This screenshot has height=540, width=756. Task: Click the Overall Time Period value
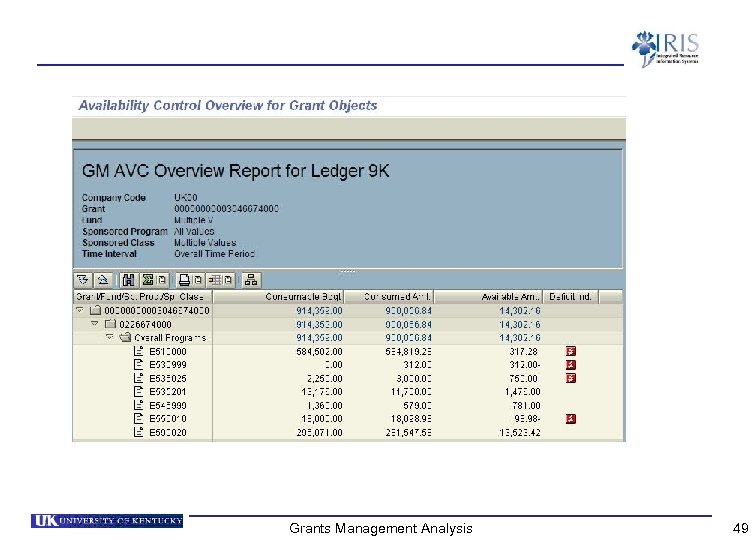click(x=214, y=254)
